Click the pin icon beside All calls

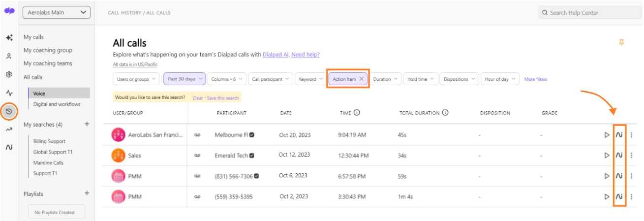621,43
